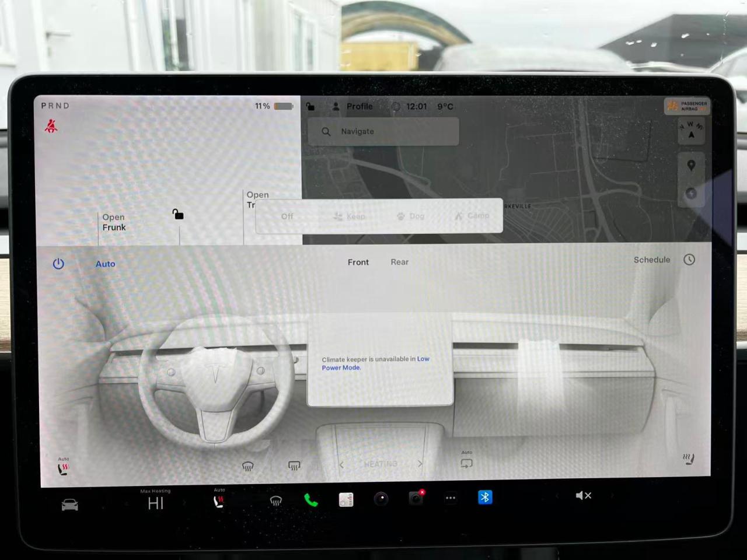This screenshot has height=560, width=747.
Task: Toggle the car door lock icon
Action: [178, 214]
